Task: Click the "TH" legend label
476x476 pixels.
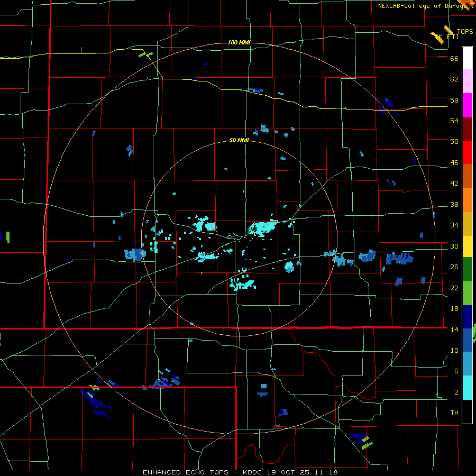Action: click(x=454, y=413)
